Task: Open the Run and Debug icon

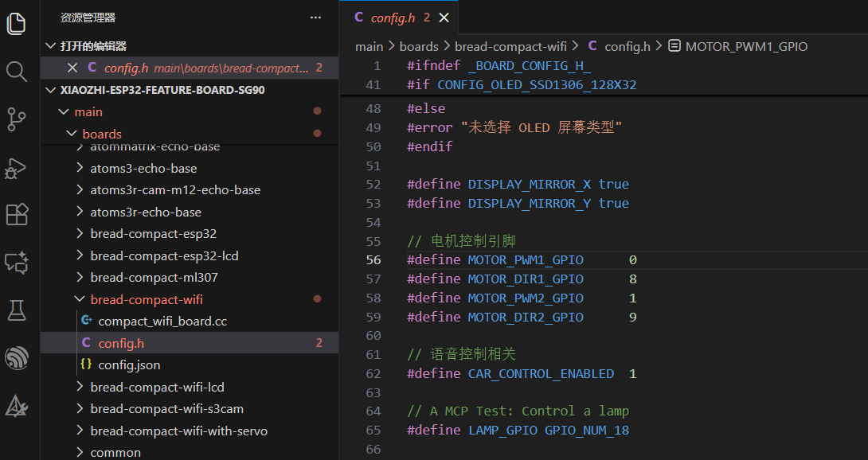Action: coord(17,167)
